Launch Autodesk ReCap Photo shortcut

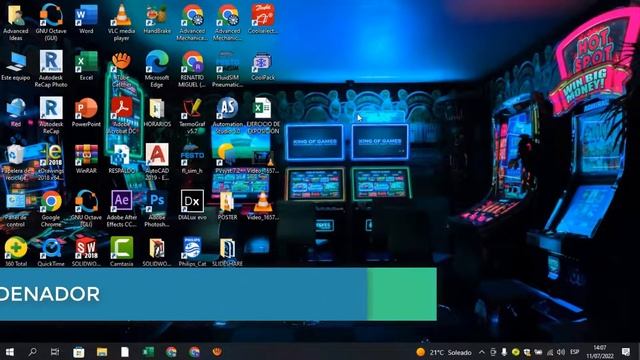pyautogui.click(x=51, y=69)
